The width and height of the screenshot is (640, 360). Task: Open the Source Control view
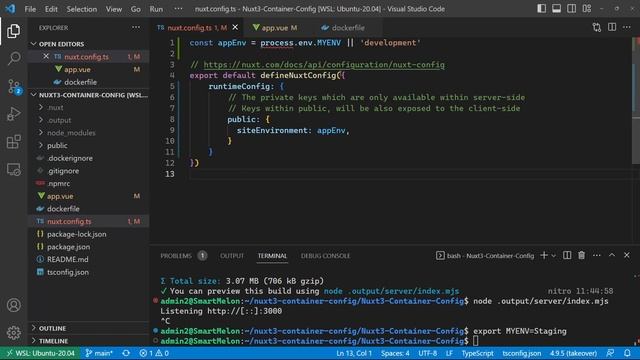point(13,87)
